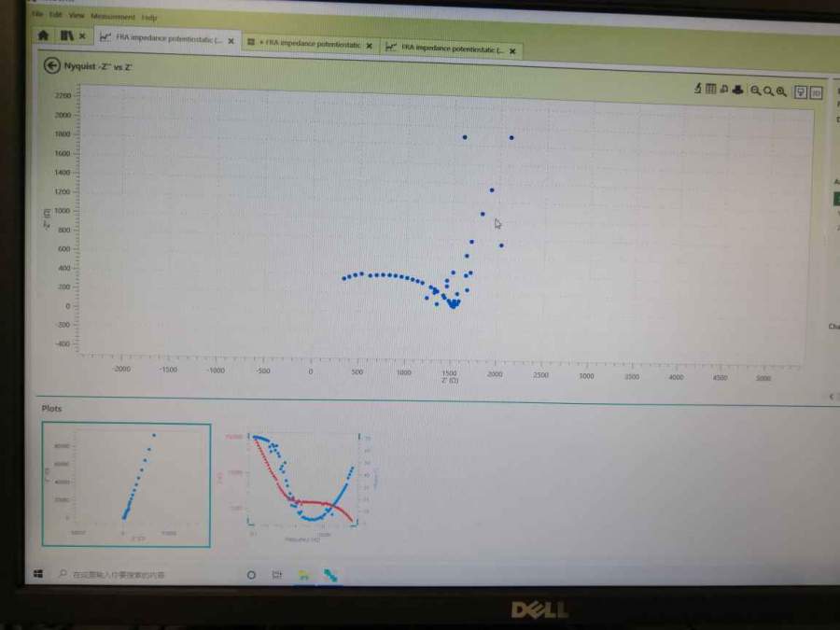Open Cortana circle icon on taskbar
Image resolution: width=840 pixels, height=630 pixels.
251,575
